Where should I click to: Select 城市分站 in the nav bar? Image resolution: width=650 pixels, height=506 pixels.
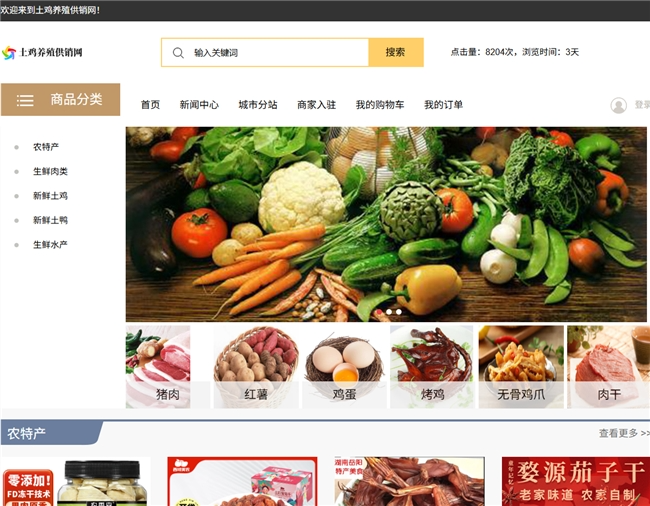coord(258,105)
